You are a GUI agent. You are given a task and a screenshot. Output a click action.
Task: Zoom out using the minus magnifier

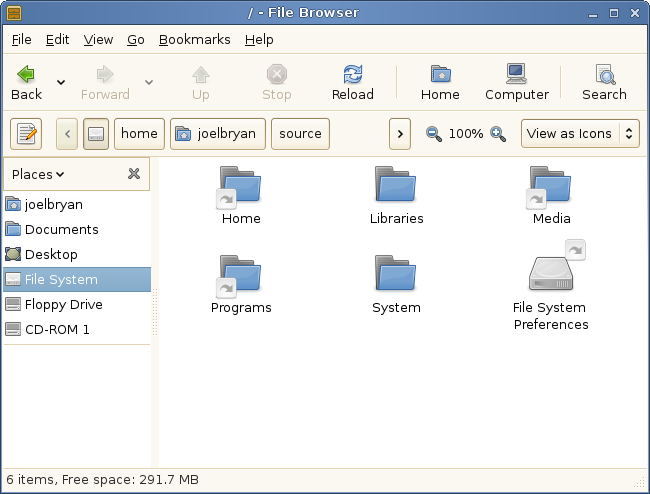(434, 134)
